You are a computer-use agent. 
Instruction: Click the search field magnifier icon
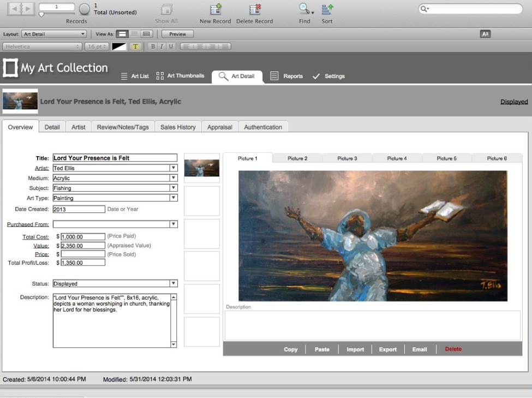pyautogui.click(x=425, y=9)
